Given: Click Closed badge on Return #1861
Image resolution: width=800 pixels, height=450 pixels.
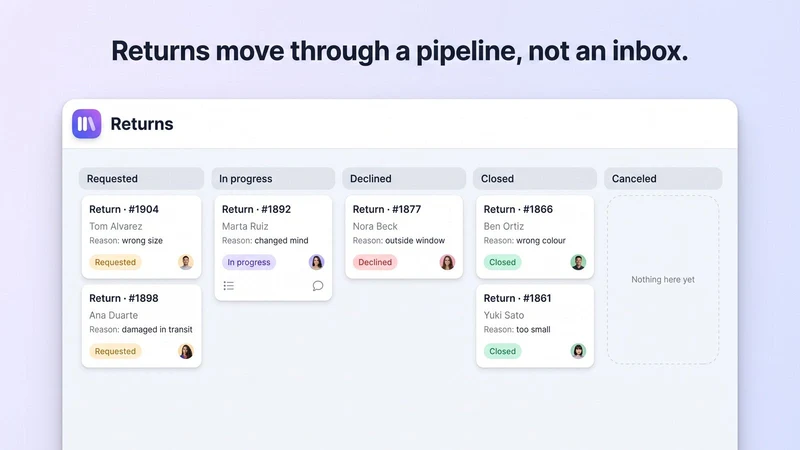Looking at the screenshot, I should (x=503, y=351).
